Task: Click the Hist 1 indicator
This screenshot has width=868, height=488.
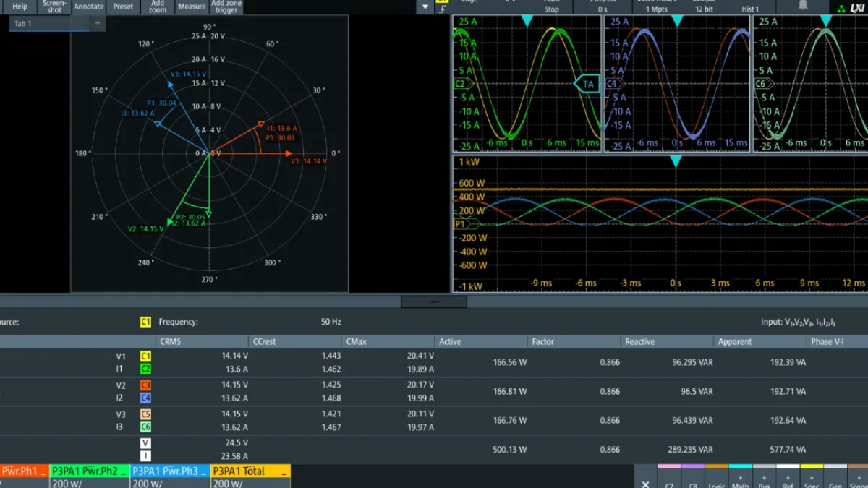Action: (x=750, y=9)
